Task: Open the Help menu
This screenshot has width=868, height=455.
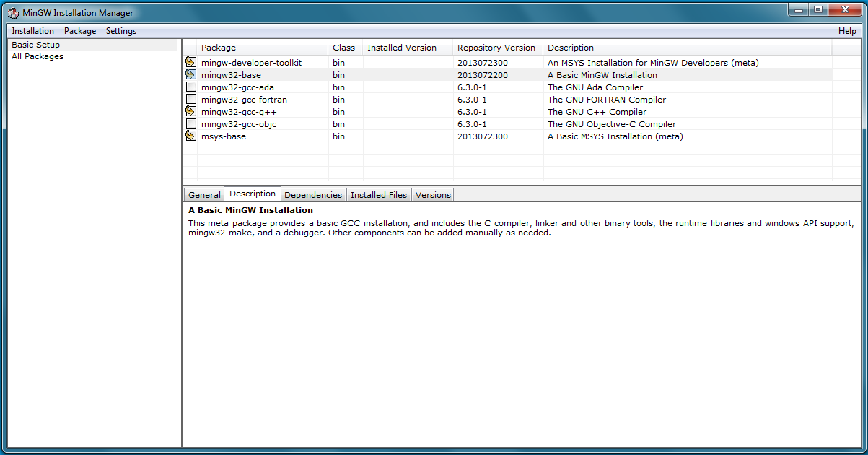Action: tap(847, 31)
